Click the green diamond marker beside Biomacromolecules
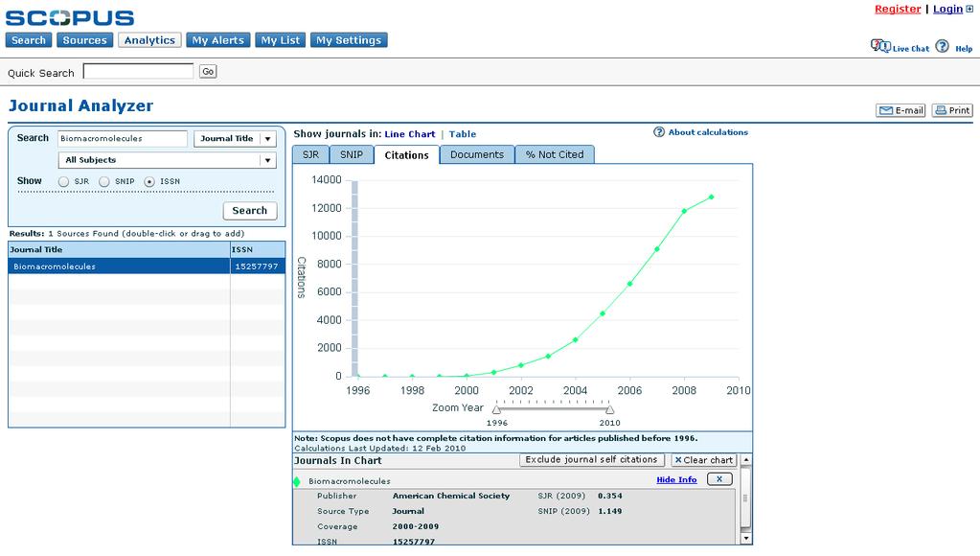The image size is (980, 556). click(x=297, y=481)
